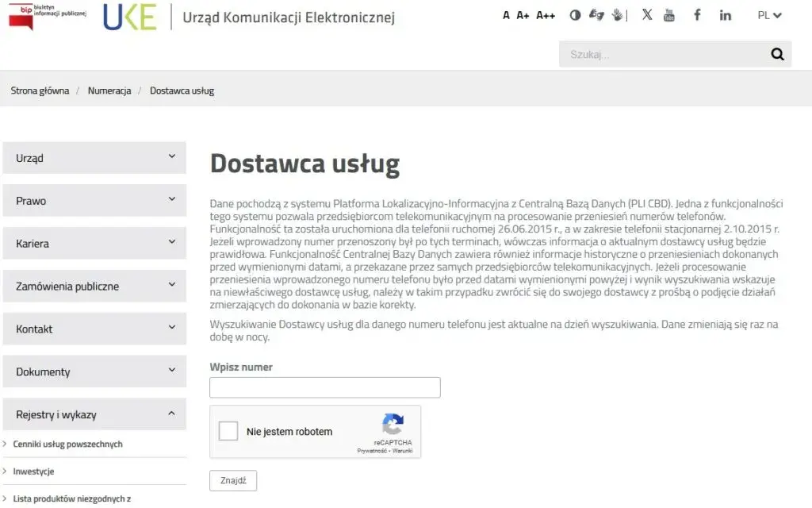Click the reCAPTCHA logo
Screen dimensions: 812x508
pyautogui.click(x=393, y=424)
